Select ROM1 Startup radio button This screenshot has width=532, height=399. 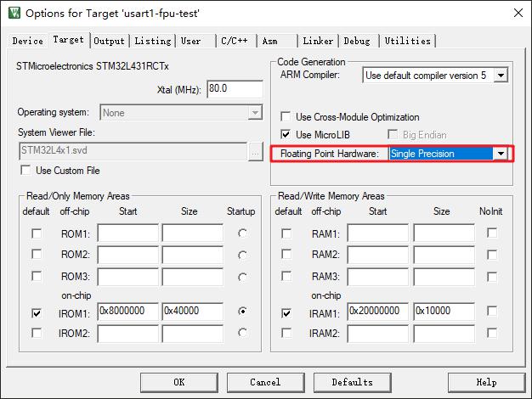pos(242,233)
